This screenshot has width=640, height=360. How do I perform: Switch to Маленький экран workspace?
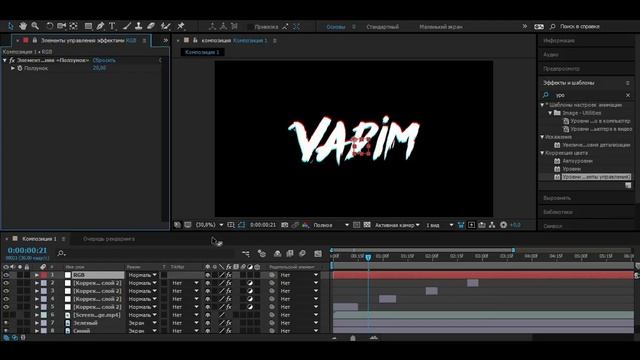tap(441, 27)
